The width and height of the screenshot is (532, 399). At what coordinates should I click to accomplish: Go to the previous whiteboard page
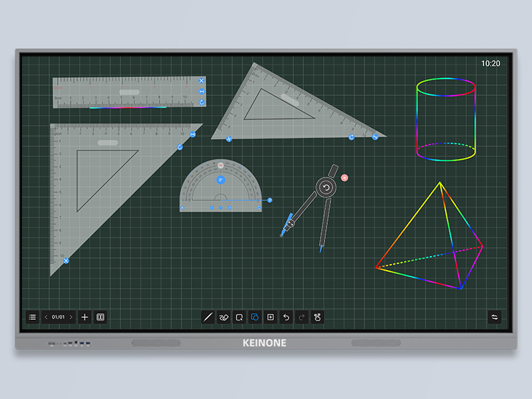(x=46, y=317)
